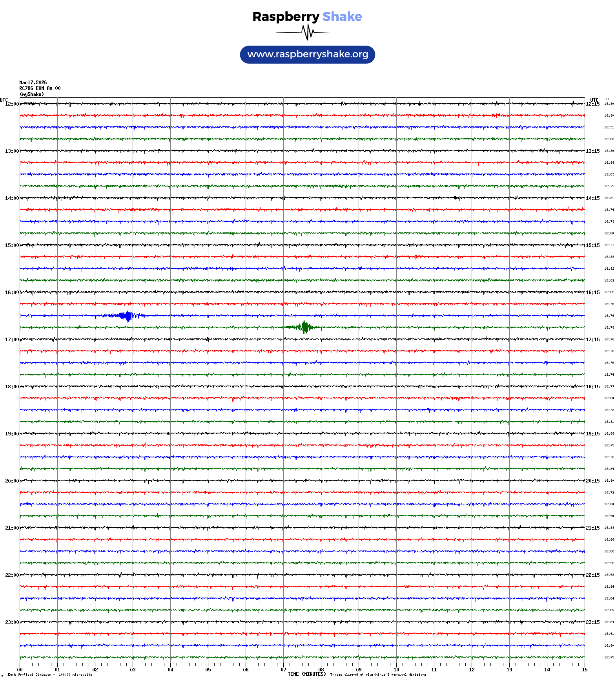This screenshot has width=616, height=680.
Task: Click the TIME (MINUTES) axis label
Action: pyautogui.click(x=306, y=674)
